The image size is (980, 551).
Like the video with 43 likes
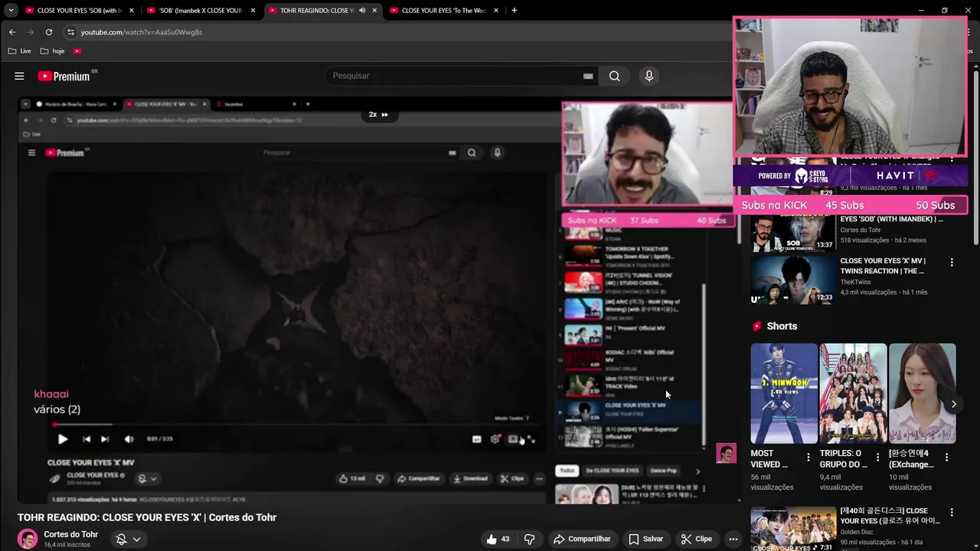click(497, 539)
